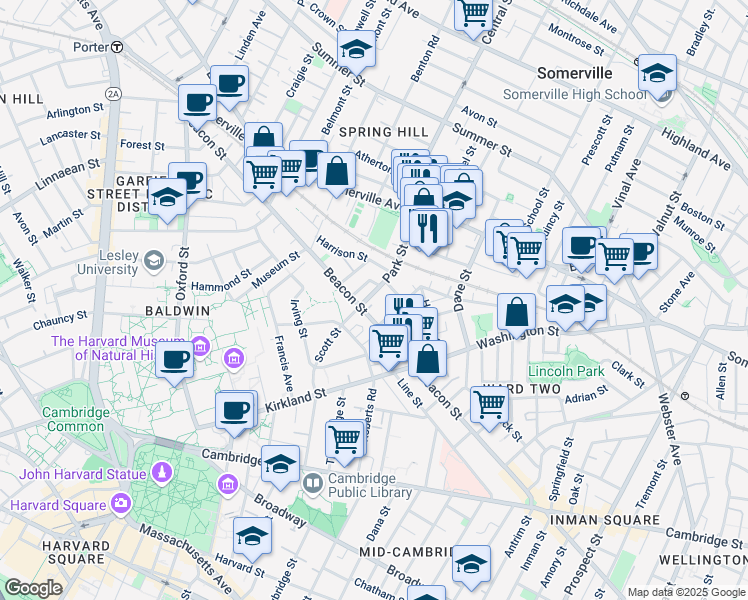Viewport: 748px width, 600px height.
Task: Select the SPRING HILL neighborhood label
Action: 384,132
